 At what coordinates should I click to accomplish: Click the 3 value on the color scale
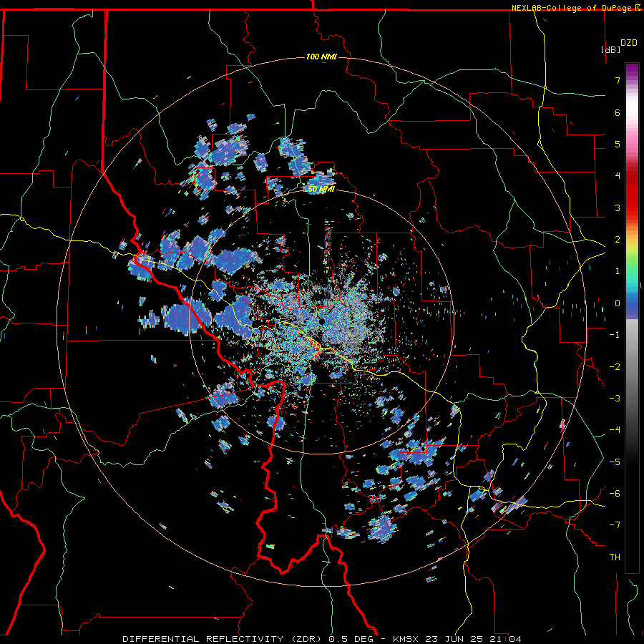[618, 208]
